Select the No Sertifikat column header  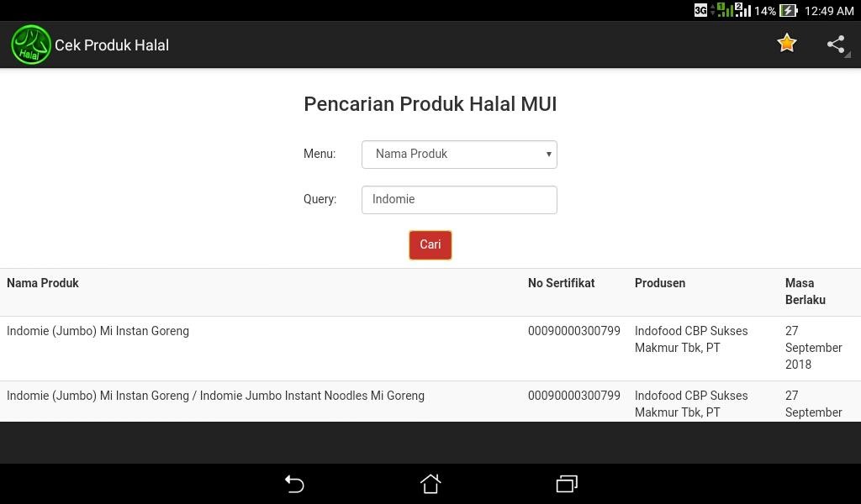click(x=561, y=283)
